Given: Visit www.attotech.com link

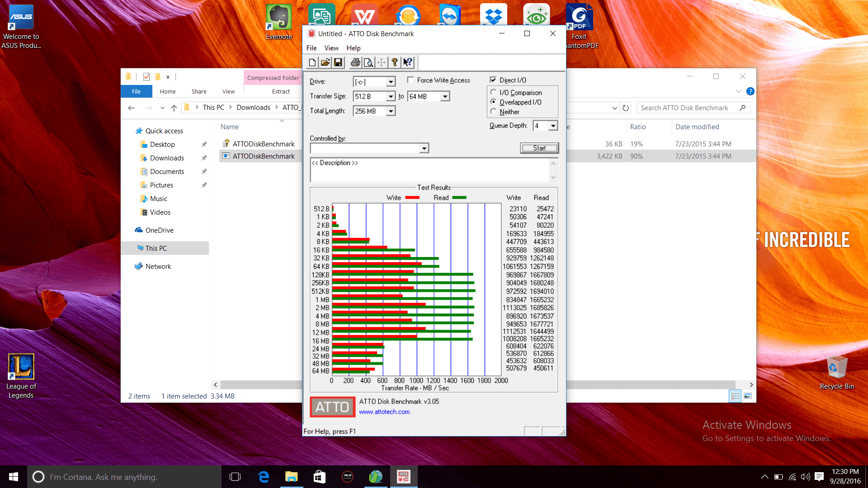Looking at the screenshot, I should click(384, 412).
